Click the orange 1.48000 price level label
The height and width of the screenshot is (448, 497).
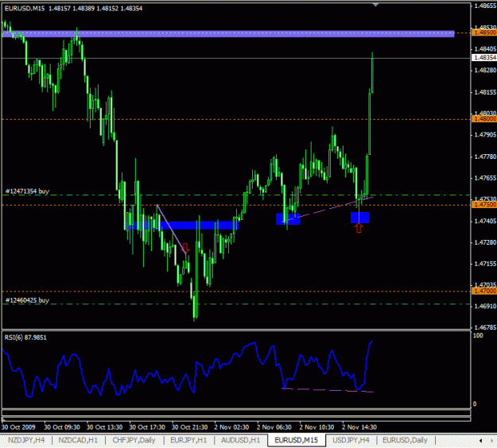coord(484,118)
